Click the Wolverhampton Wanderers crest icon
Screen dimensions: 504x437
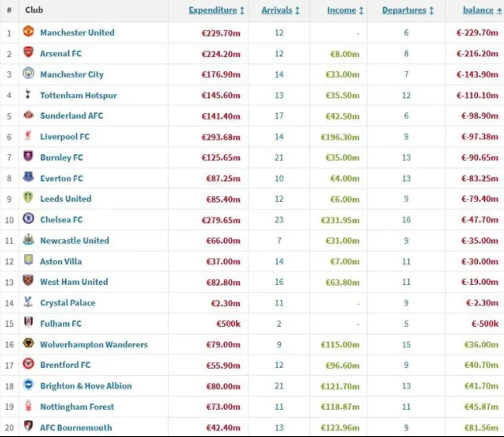point(28,343)
